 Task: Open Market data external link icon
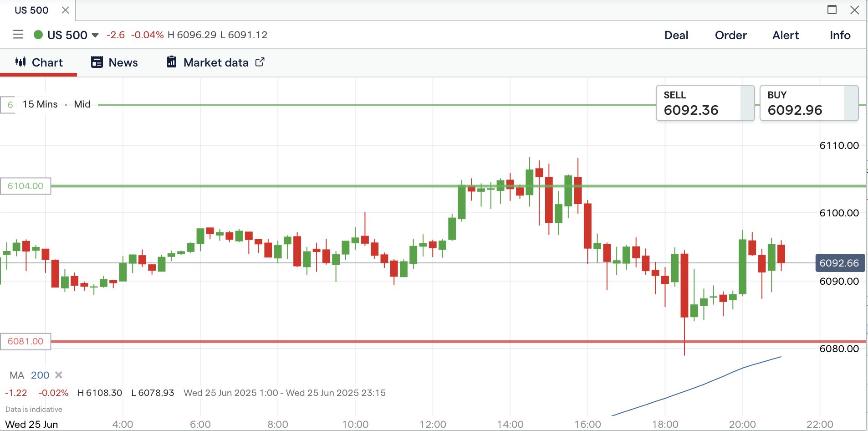pos(260,62)
